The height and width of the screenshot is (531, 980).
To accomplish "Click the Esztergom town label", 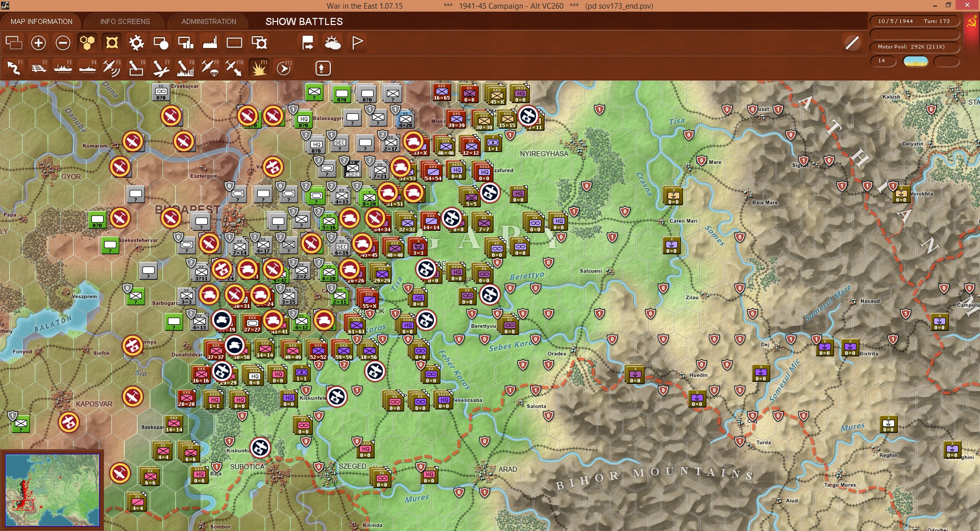I will click(204, 176).
